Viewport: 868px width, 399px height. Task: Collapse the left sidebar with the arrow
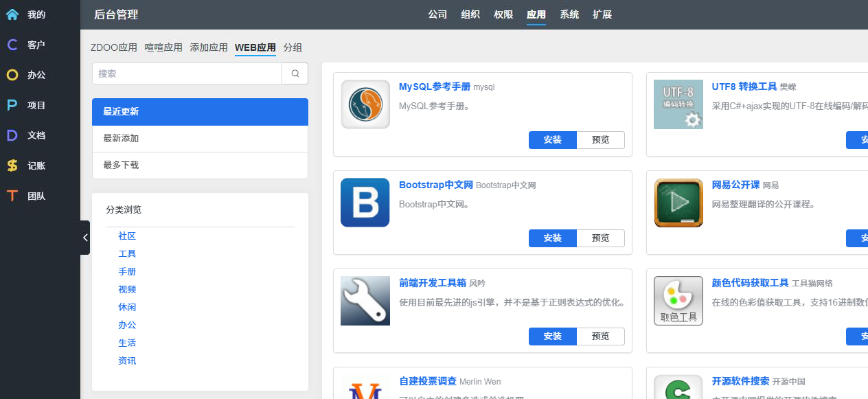pyautogui.click(x=85, y=238)
